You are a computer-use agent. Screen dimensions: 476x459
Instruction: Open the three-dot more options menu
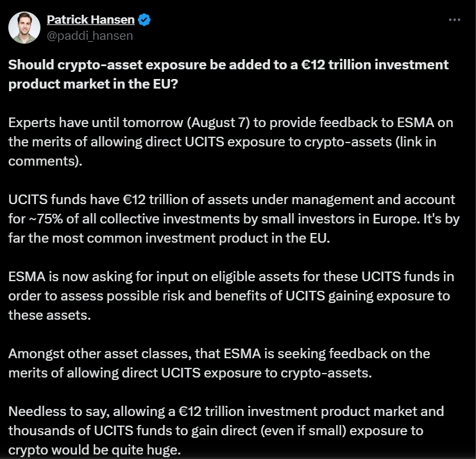point(454,20)
